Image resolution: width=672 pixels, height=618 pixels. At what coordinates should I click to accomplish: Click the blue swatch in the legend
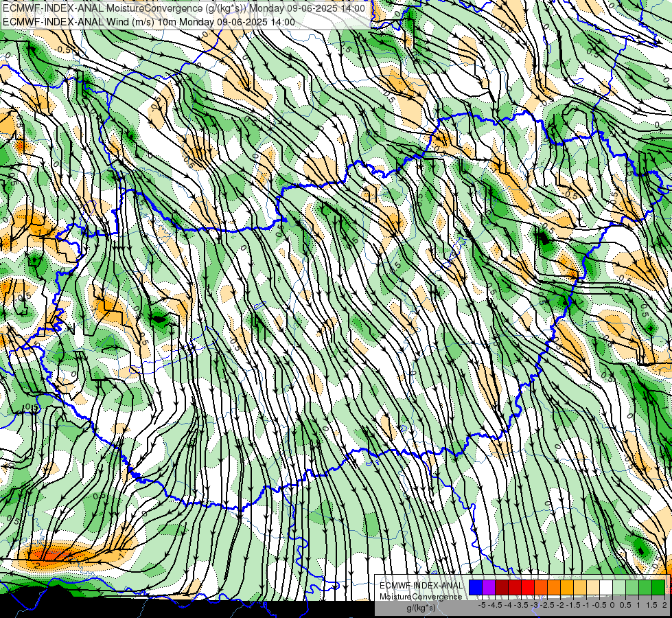pyautogui.click(x=476, y=587)
